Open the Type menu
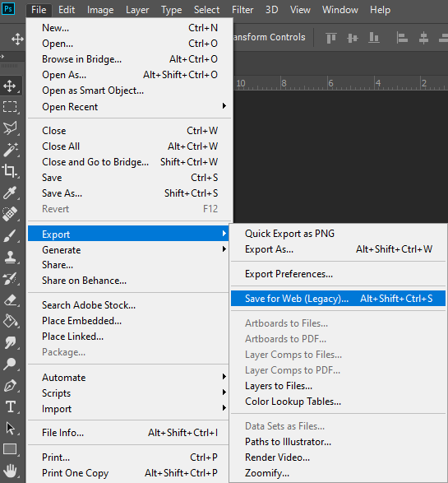 pos(171,10)
